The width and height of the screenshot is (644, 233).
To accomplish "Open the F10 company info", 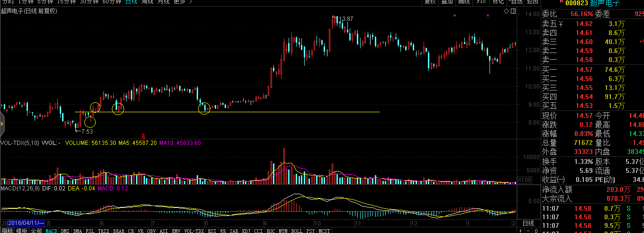I will coord(481,2).
